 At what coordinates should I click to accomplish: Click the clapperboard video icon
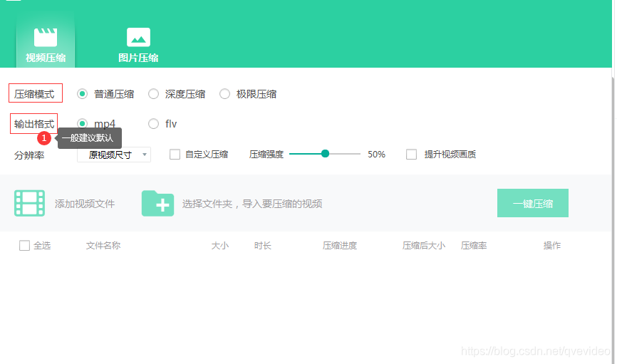click(x=46, y=37)
